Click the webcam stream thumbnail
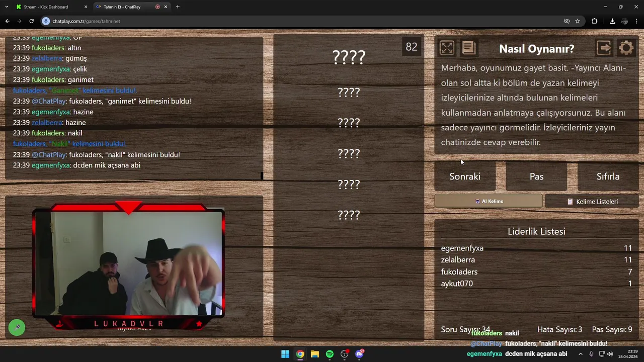This screenshot has width=644, height=362. point(129,263)
